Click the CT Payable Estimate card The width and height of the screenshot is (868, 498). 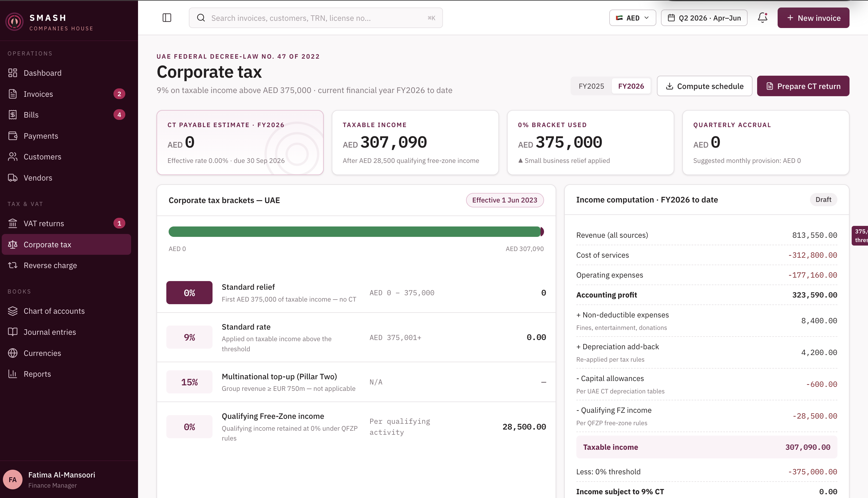pos(240,142)
